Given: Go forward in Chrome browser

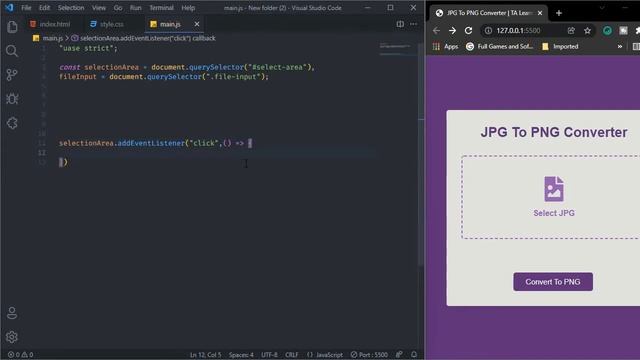Looking at the screenshot, I should click(452, 31).
